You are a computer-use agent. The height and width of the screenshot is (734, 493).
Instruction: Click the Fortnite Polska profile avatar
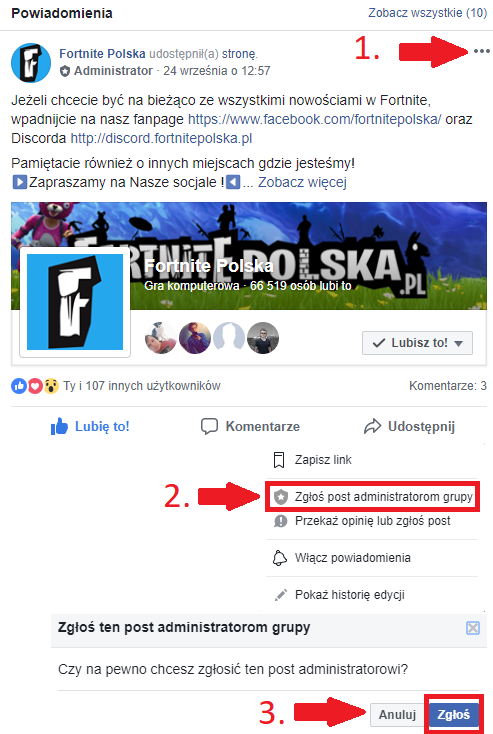(31, 63)
